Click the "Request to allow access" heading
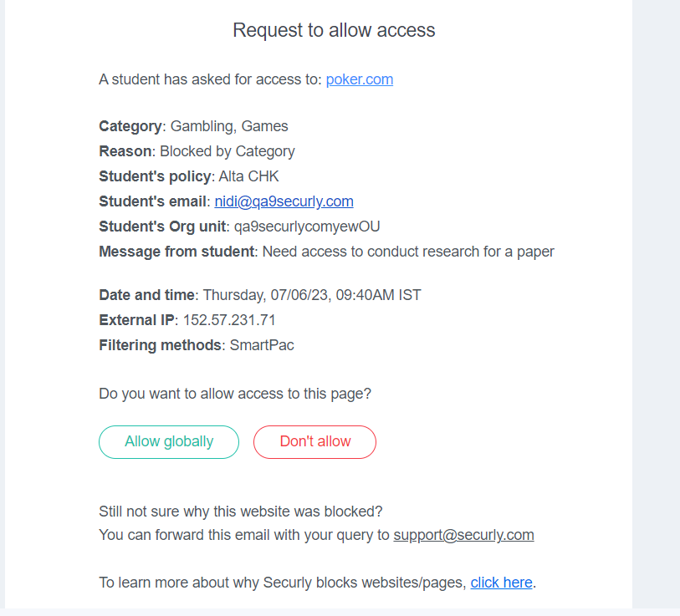The image size is (680, 616). coord(334,30)
